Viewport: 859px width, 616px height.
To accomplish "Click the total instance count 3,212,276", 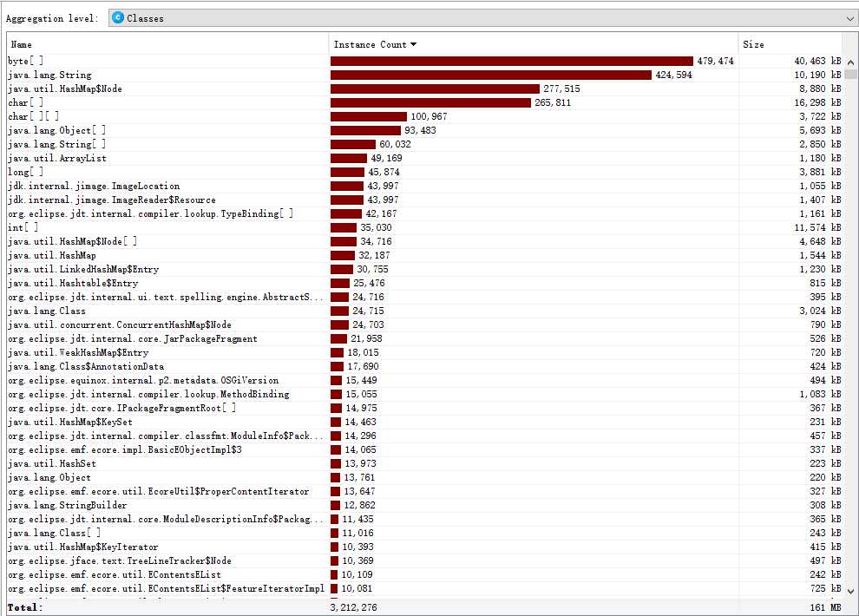I will (x=353, y=606).
